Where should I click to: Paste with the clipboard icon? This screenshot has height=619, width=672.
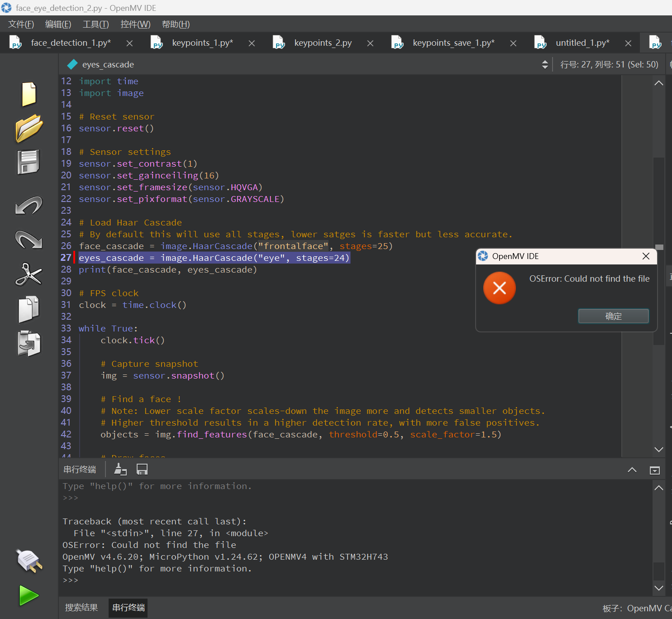pyautogui.click(x=29, y=343)
